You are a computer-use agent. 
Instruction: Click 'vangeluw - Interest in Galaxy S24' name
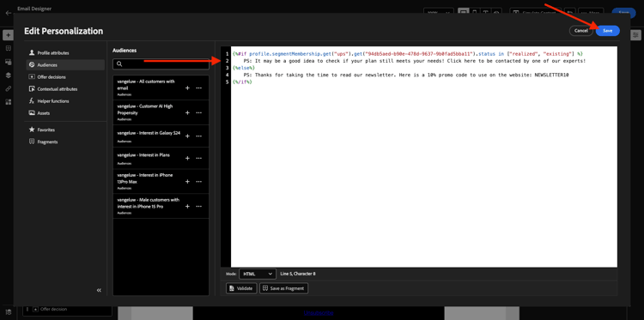click(149, 133)
